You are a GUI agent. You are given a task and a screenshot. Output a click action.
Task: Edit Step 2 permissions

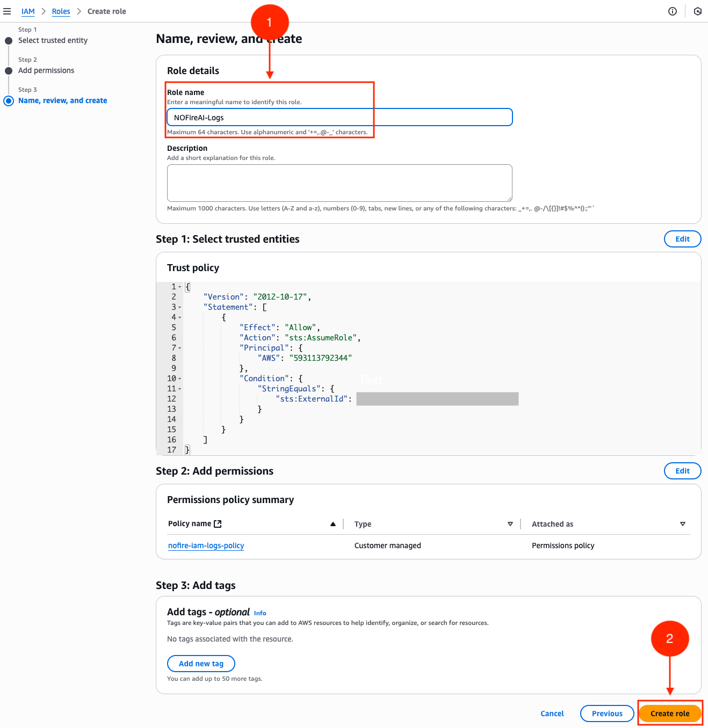click(x=683, y=471)
